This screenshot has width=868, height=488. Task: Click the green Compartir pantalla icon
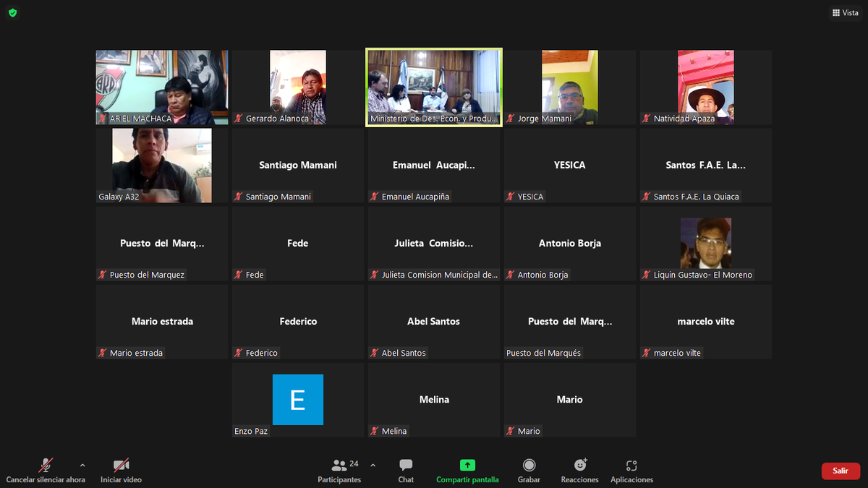(x=467, y=465)
